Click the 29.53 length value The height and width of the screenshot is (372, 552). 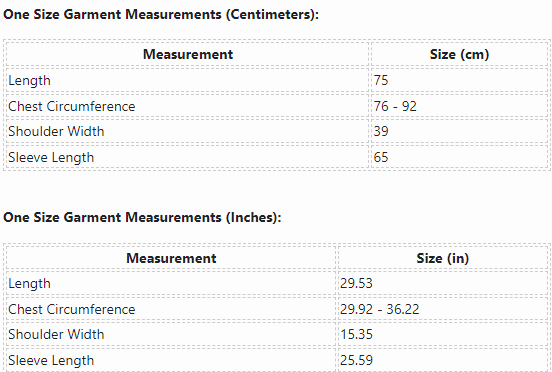click(356, 283)
